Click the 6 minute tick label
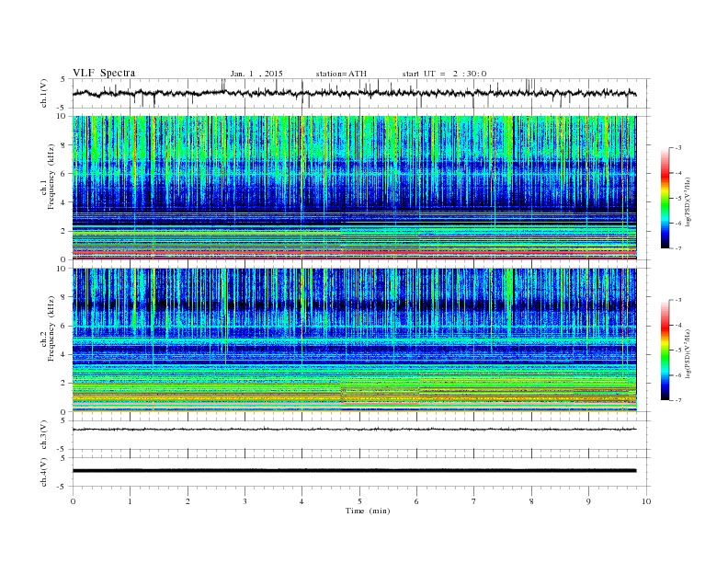 416,501
